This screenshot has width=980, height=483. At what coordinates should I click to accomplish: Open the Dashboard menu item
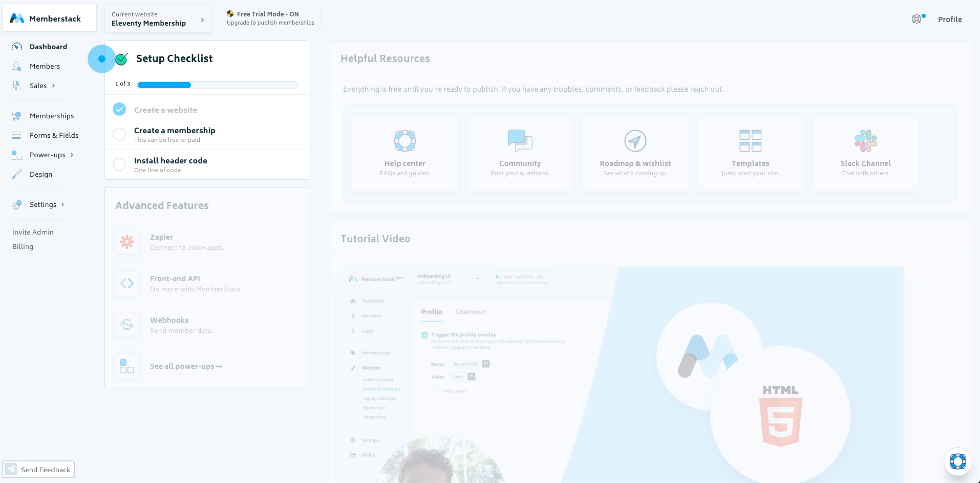[x=48, y=47]
